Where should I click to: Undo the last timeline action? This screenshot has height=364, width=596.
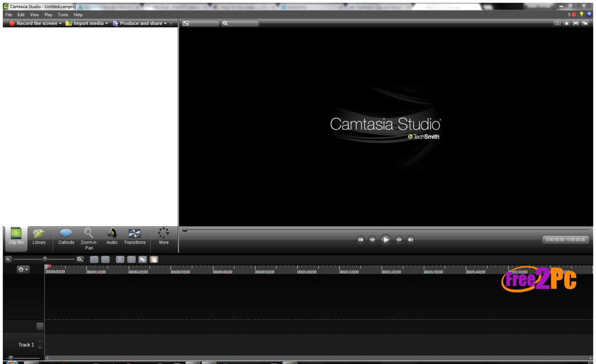coord(94,259)
